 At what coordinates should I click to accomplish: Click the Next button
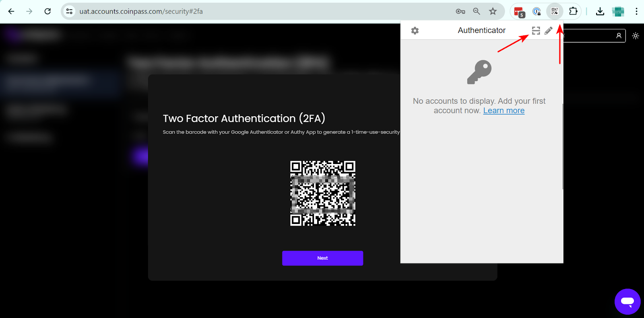point(322,258)
